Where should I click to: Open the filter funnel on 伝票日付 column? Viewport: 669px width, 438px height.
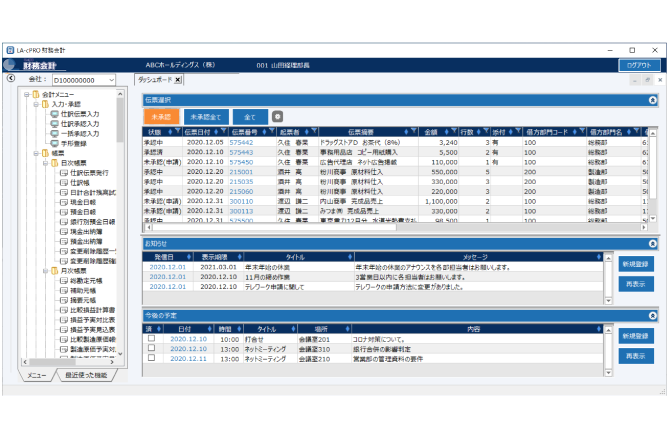[223, 131]
